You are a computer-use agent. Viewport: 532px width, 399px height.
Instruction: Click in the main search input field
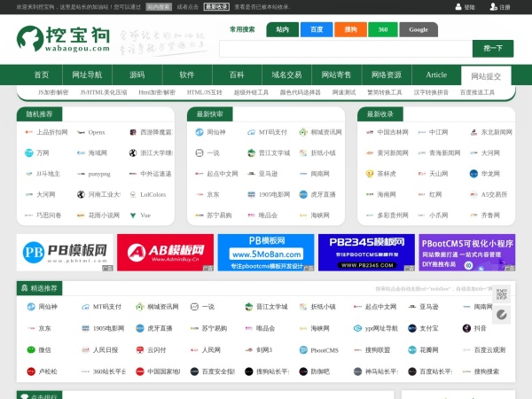click(x=346, y=49)
